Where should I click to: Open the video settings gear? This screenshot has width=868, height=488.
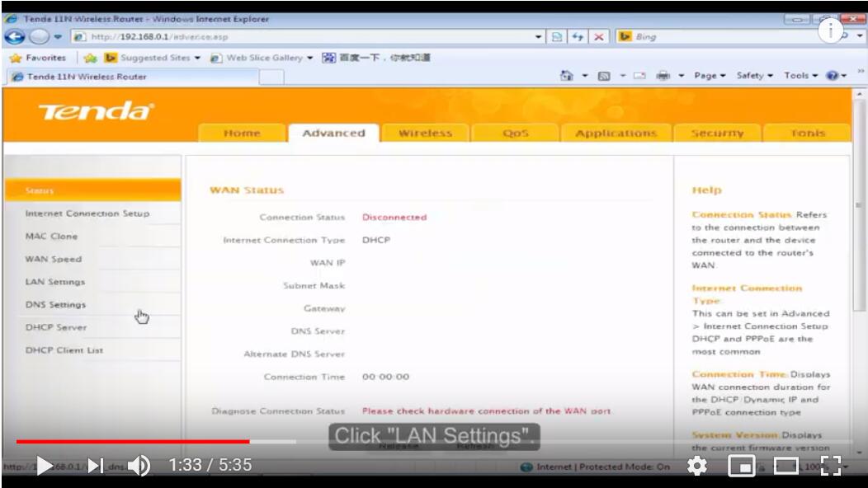tap(697, 467)
